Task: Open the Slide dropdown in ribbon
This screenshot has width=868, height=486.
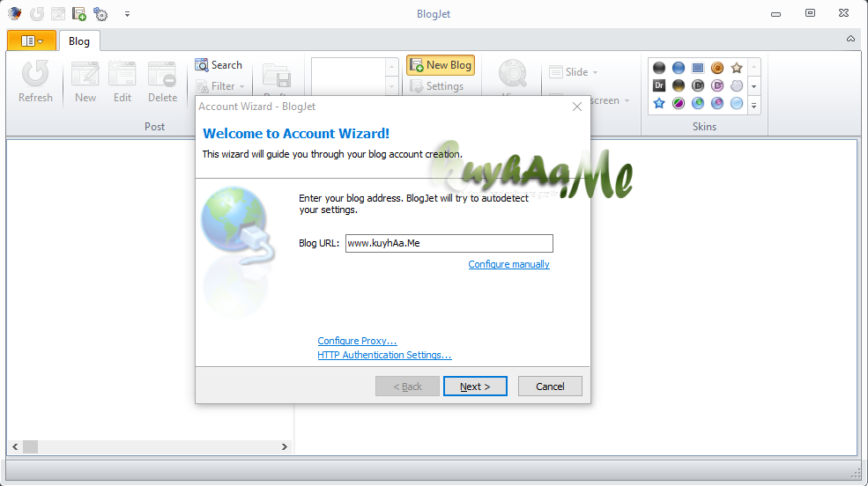Action: tap(574, 72)
